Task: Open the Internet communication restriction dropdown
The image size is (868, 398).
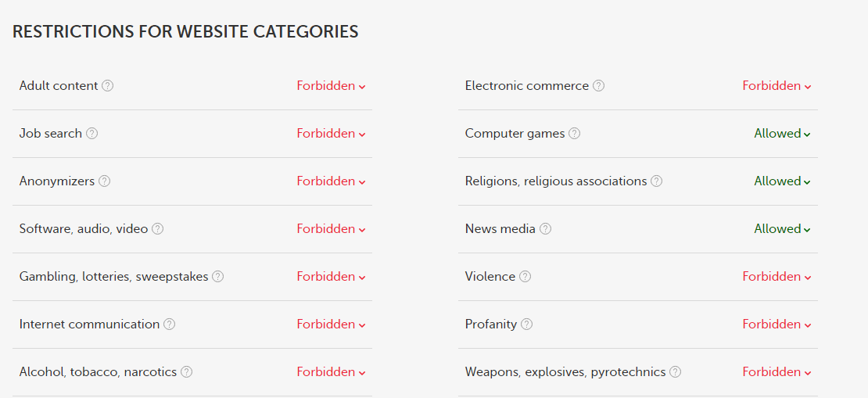Action: [331, 324]
